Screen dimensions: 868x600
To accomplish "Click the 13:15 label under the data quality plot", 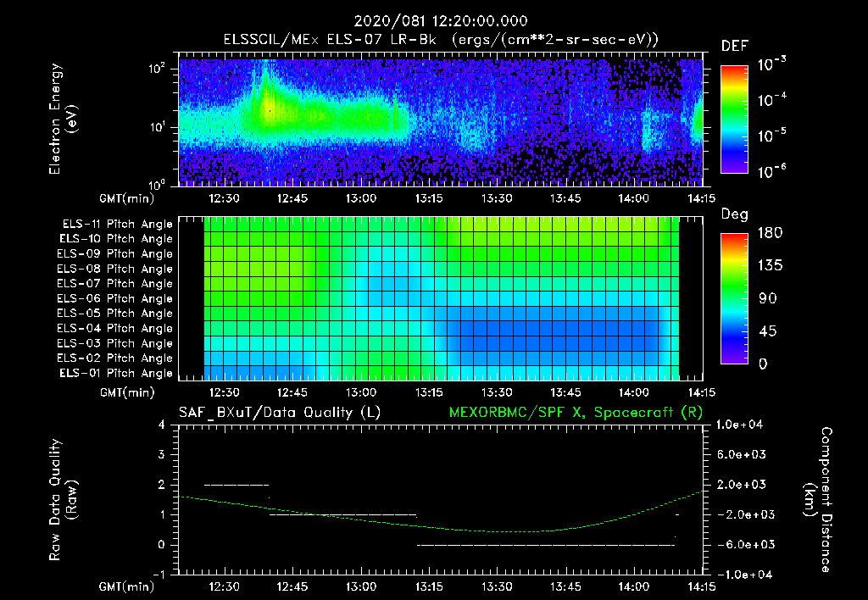I will pyautogui.click(x=429, y=586).
